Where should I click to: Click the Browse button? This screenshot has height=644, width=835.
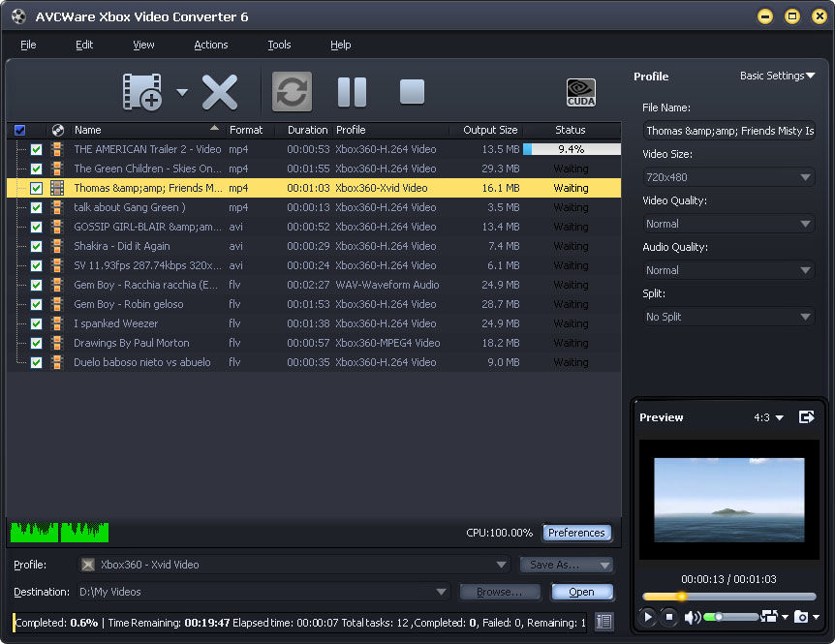(500, 592)
